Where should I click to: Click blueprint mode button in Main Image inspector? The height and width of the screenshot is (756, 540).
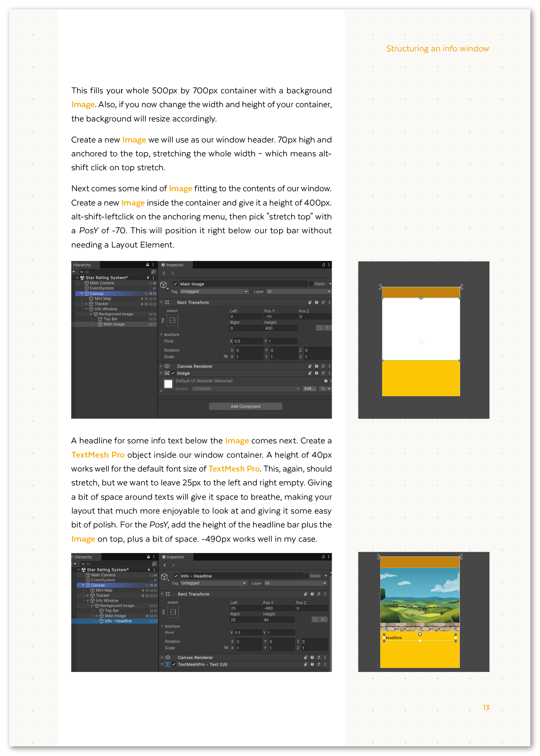[x=319, y=328]
